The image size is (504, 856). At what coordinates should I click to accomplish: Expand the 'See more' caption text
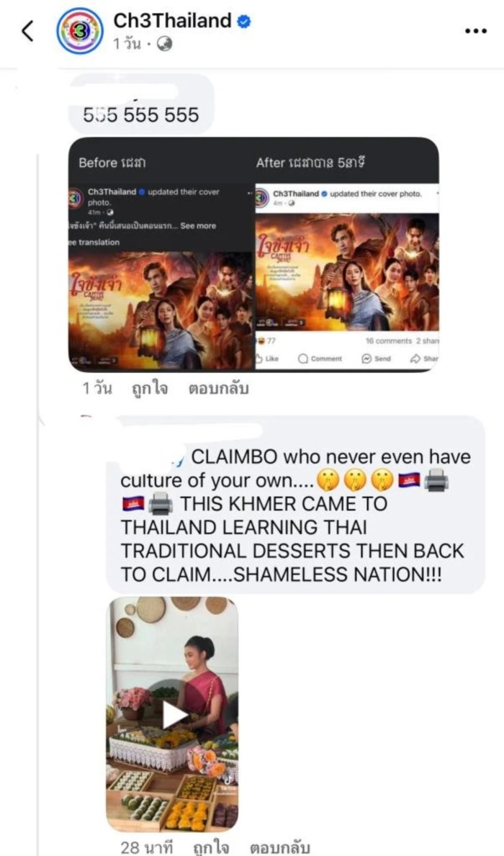198,225
